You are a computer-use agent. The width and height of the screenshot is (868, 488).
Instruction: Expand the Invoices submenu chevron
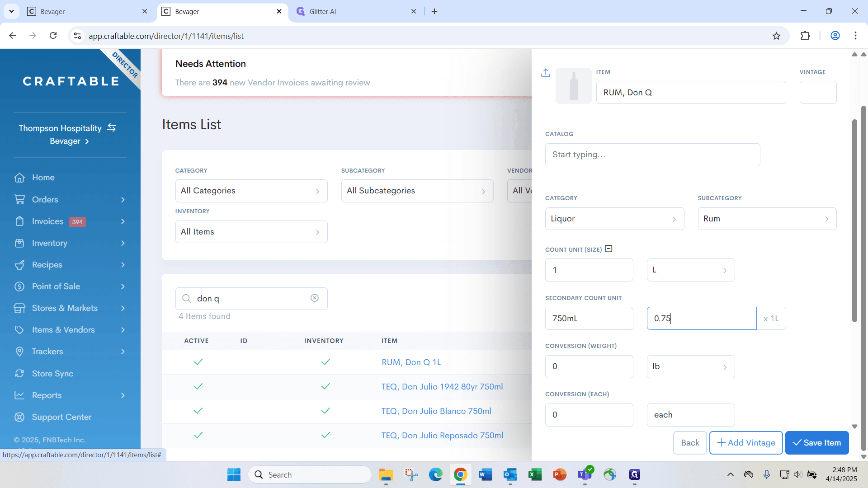point(123,221)
